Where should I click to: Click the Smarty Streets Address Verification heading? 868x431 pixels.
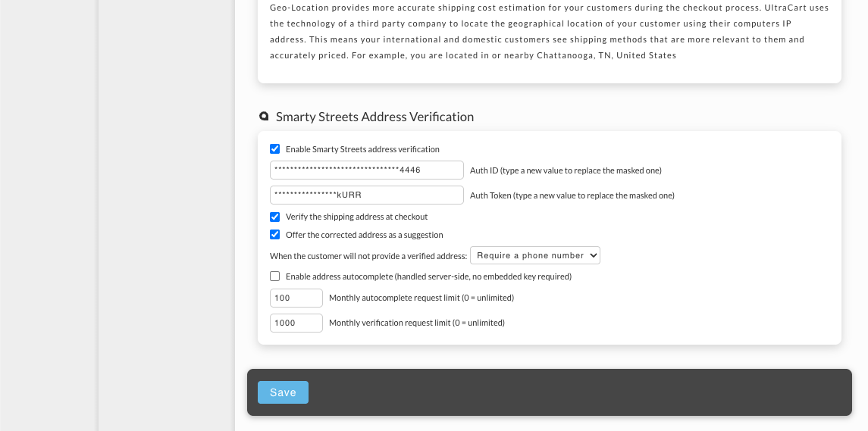tap(374, 117)
